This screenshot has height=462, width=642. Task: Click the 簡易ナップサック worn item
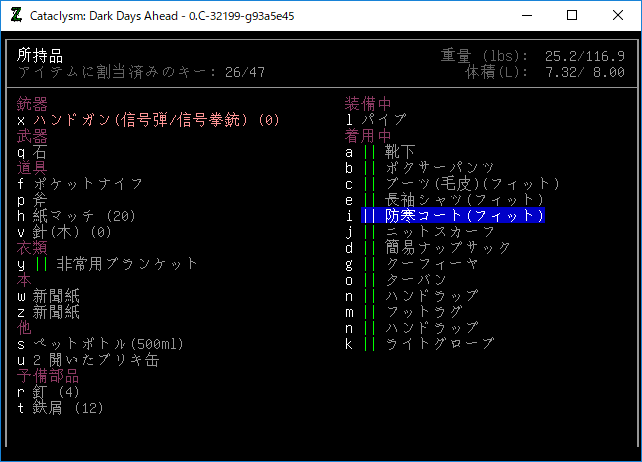coord(440,248)
